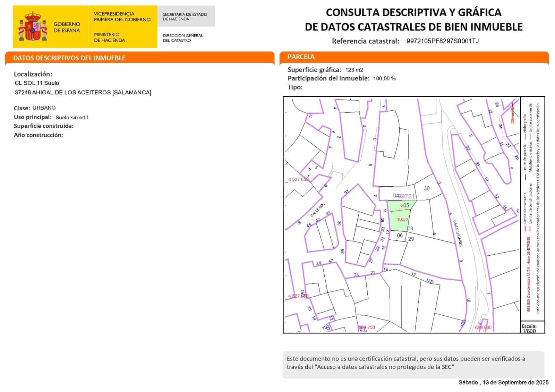Click the CALLE SOL street label
555x392 pixels.
[x=317, y=210]
